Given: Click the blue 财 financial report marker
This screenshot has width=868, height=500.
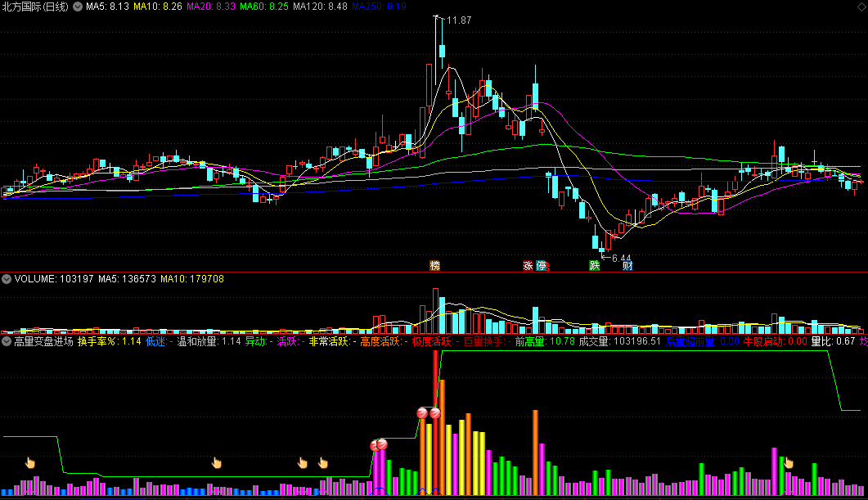Looking at the screenshot, I should [x=627, y=266].
